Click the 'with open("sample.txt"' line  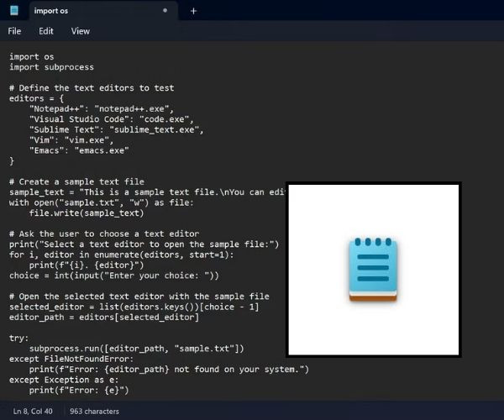[x=102, y=202]
